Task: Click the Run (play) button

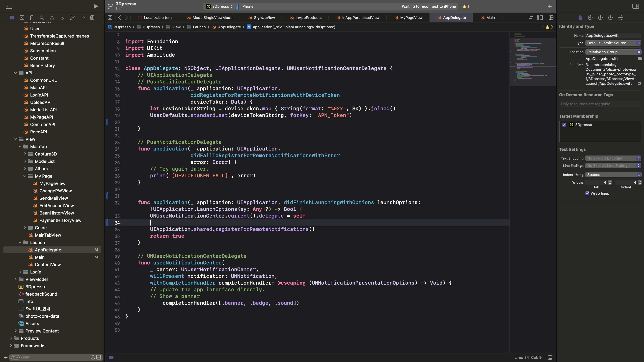Action: coord(95,6)
